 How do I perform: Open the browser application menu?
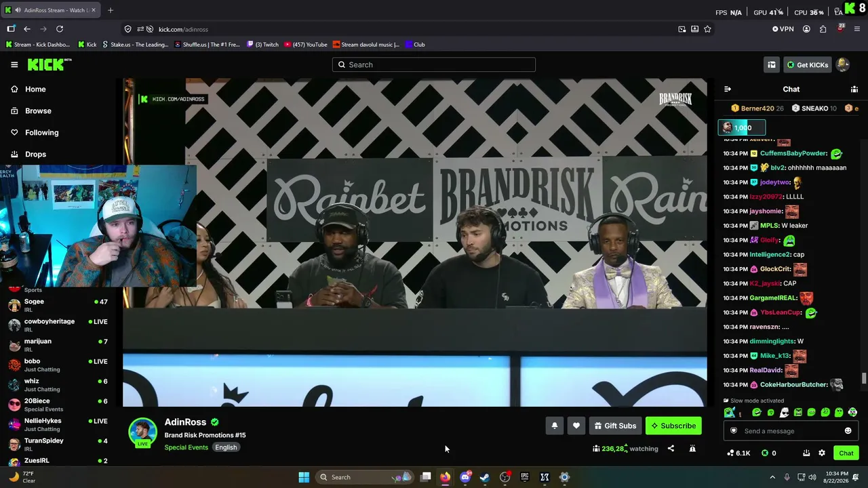[x=857, y=29]
